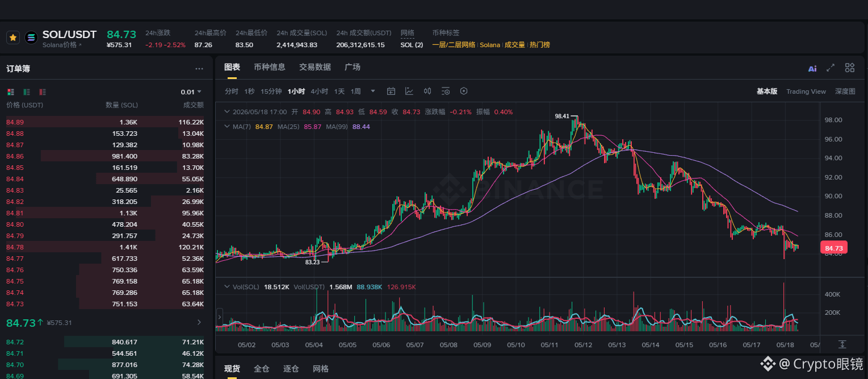
Task: Select buy order at price 84.70
Action: 105,365
